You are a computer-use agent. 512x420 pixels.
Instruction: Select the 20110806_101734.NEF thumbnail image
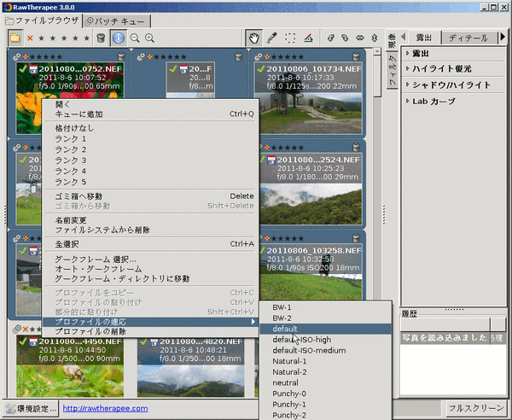tap(308, 99)
